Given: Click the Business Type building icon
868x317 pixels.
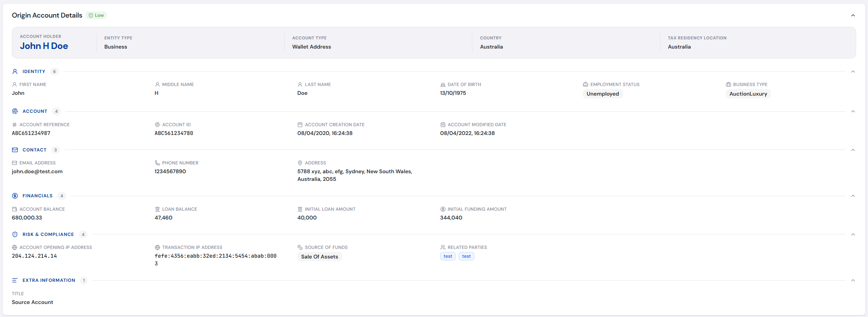Looking at the screenshot, I should pos(728,85).
